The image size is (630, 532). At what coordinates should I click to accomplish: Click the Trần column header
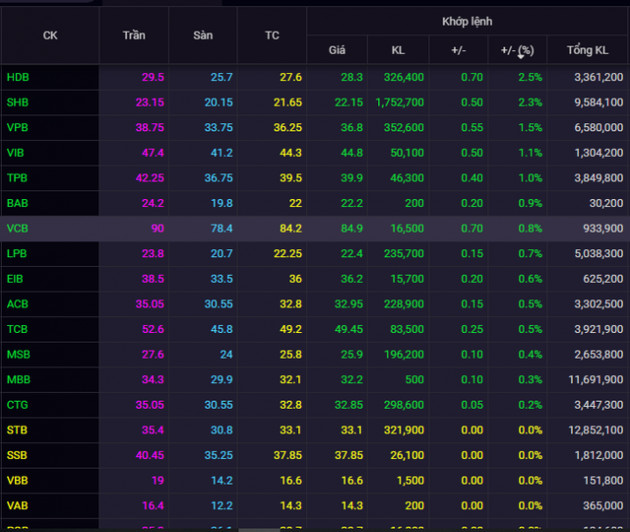(x=134, y=35)
